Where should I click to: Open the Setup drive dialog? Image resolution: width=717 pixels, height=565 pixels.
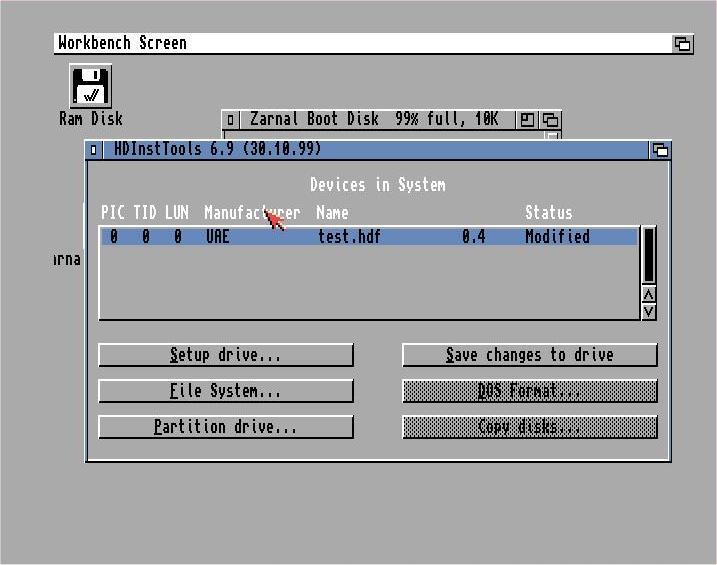[226, 355]
